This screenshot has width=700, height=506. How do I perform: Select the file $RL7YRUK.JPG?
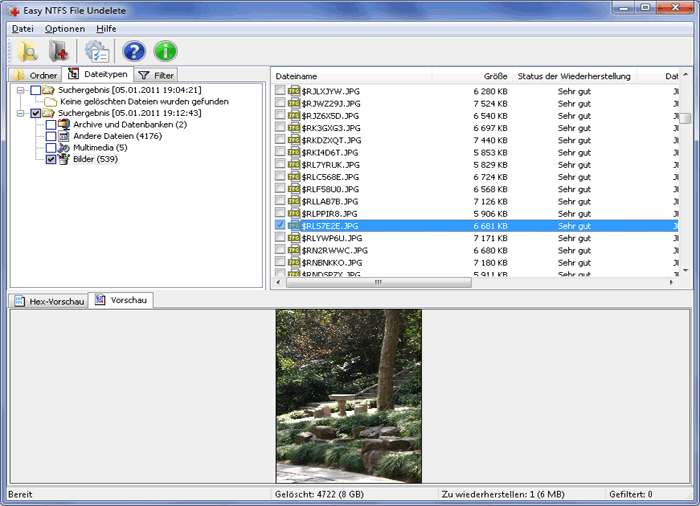pyautogui.click(x=330, y=165)
